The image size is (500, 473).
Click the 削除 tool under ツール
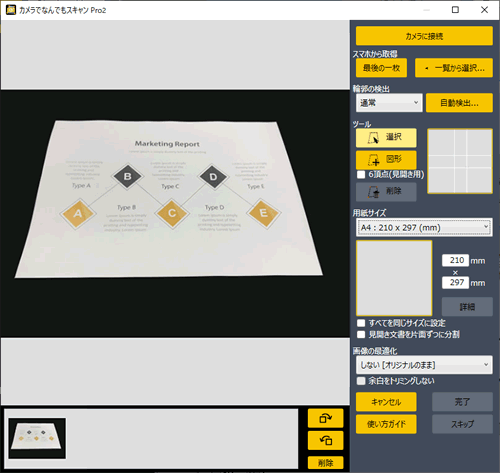pos(386,192)
